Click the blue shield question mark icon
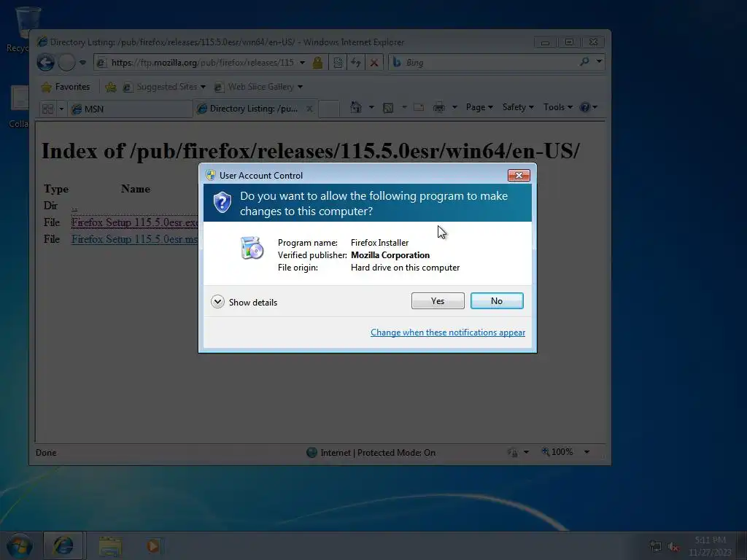This screenshot has width=747, height=560. pyautogui.click(x=222, y=203)
